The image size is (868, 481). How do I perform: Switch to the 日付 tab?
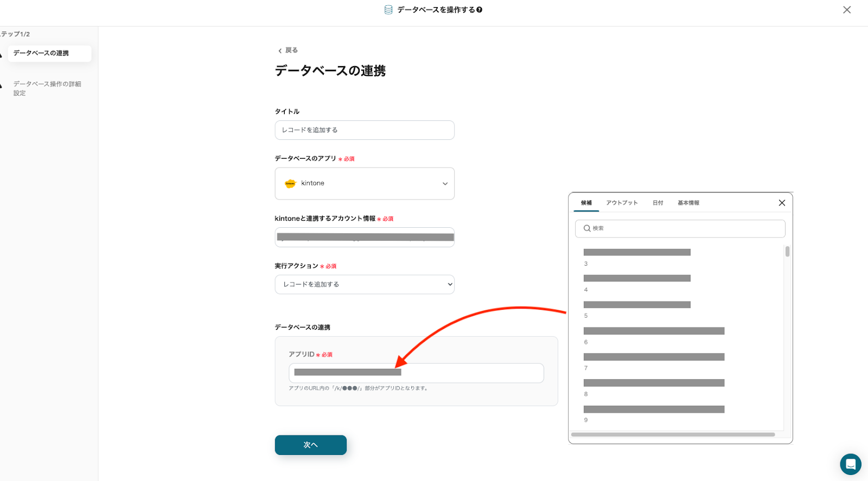658,203
